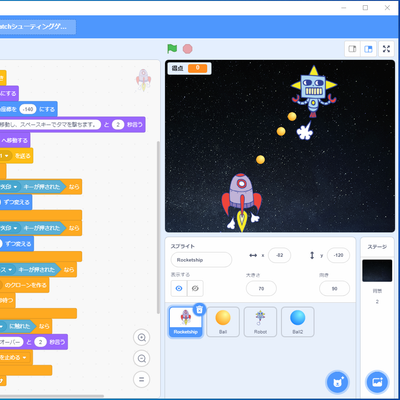Select the stage backdrop thumbnail
The height and width of the screenshot is (400, 400).
(x=377, y=270)
